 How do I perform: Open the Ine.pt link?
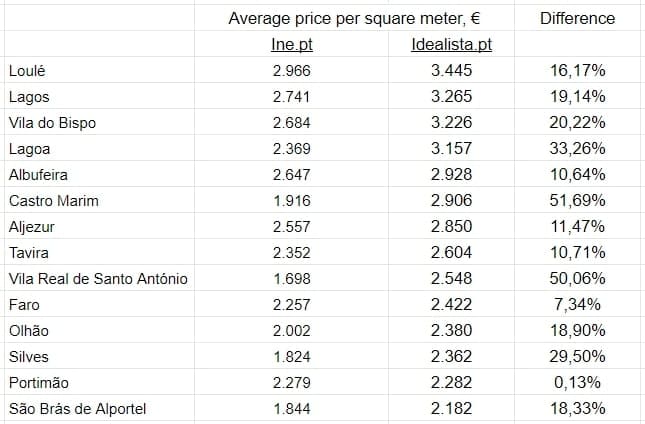[291, 45]
